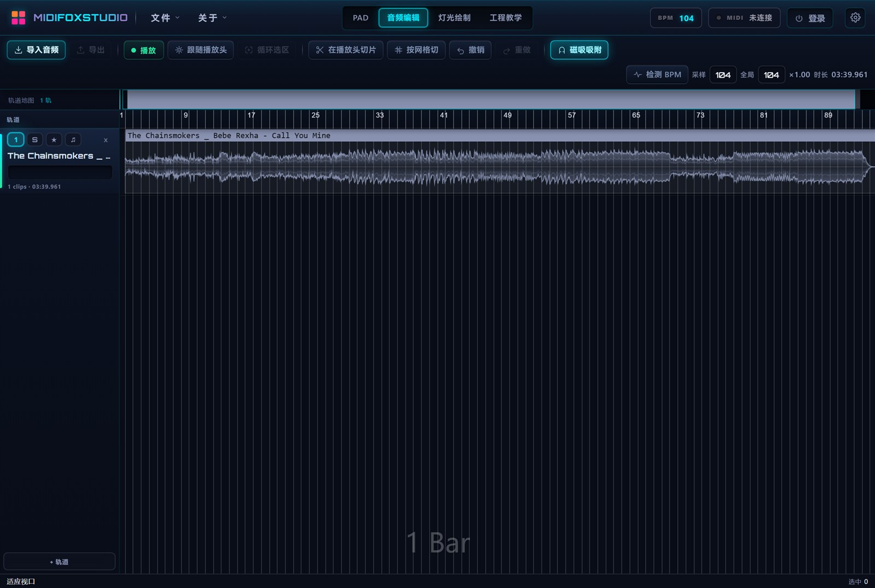Click the music note button on track 1
This screenshot has width=875, height=588.
[x=73, y=140]
